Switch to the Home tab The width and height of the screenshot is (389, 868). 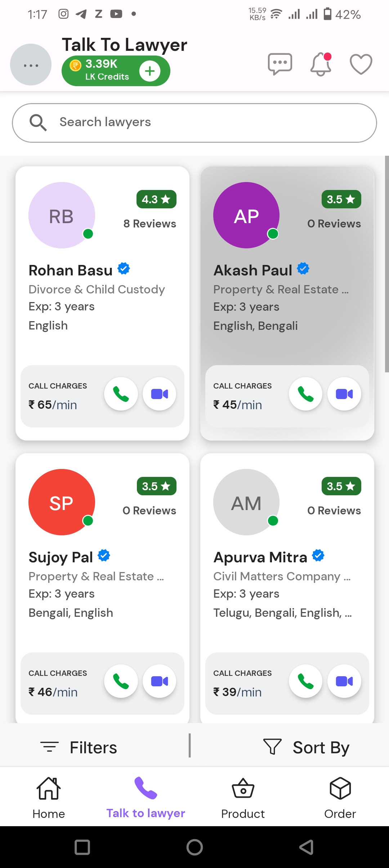pyautogui.click(x=49, y=798)
